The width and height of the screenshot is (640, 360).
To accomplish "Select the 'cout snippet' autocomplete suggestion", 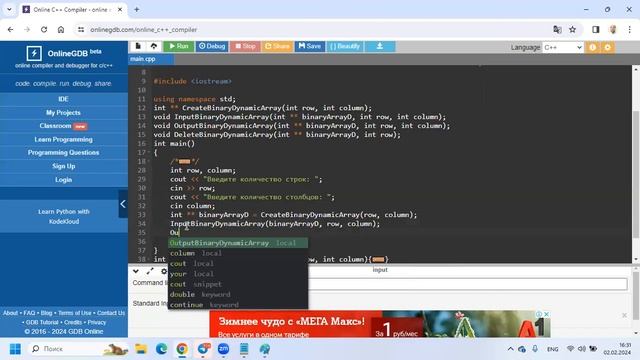I will (238, 284).
